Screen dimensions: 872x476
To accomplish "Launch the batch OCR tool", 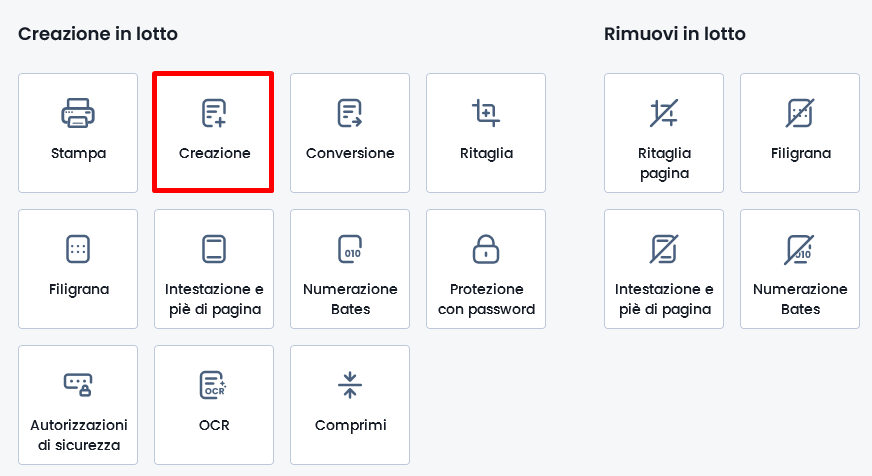I will click(214, 405).
